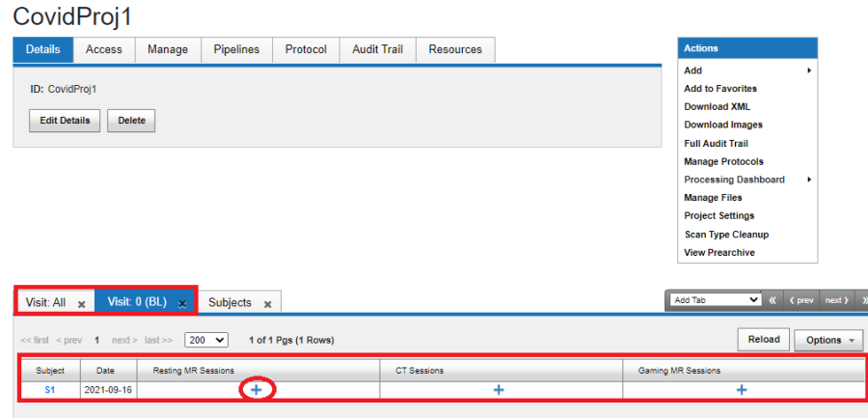Add a Gaming MR Session for S1

coord(742,389)
